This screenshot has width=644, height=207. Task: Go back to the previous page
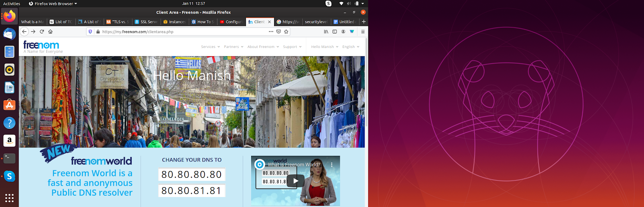(24, 31)
